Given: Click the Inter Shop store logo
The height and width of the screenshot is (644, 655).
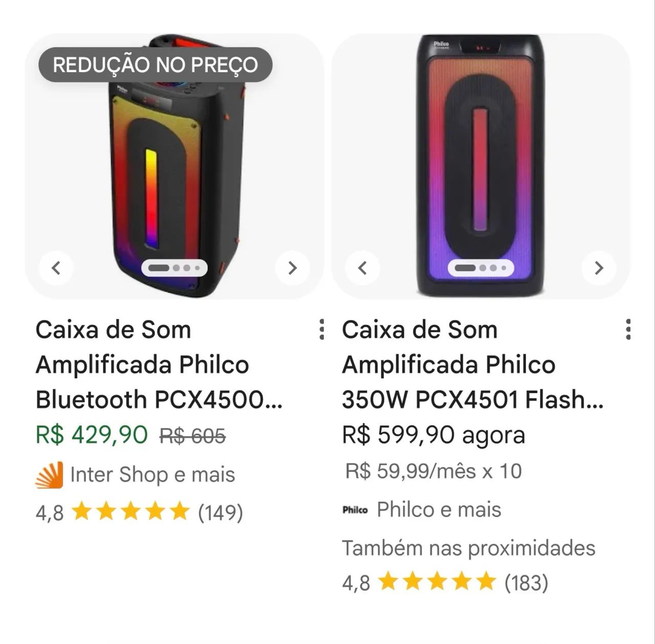Looking at the screenshot, I should (x=49, y=475).
